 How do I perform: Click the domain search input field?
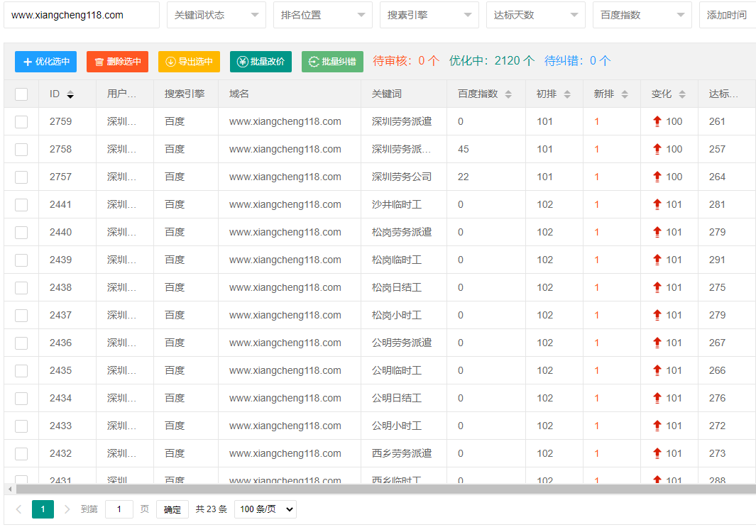(82, 15)
